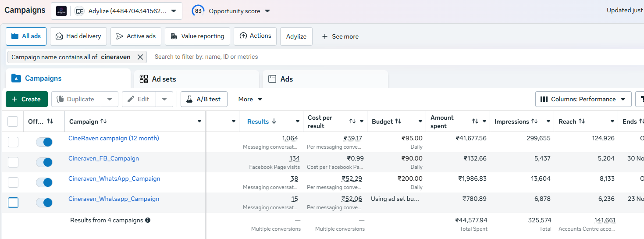Click the Opportunity score 83 circle
The height and width of the screenshot is (239, 644).
click(198, 11)
